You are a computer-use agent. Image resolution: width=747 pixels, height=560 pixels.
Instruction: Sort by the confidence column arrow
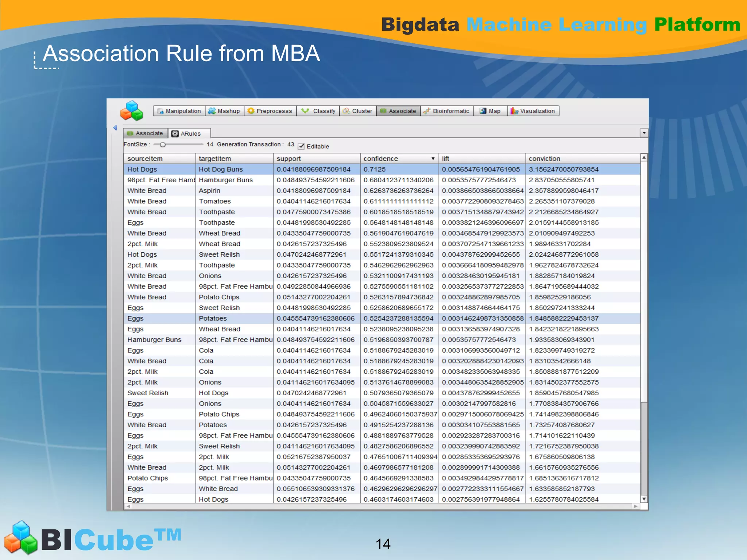point(433,159)
